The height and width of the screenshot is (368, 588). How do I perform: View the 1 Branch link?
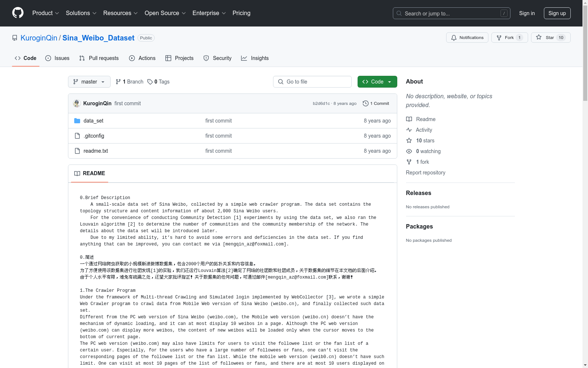click(x=129, y=82)
